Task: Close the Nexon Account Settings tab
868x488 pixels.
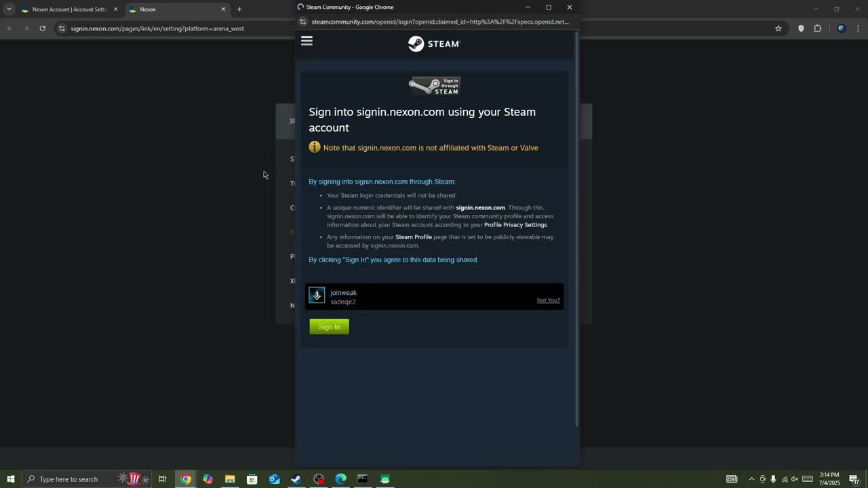Action: pyautogui.click(x=115, y=9)
